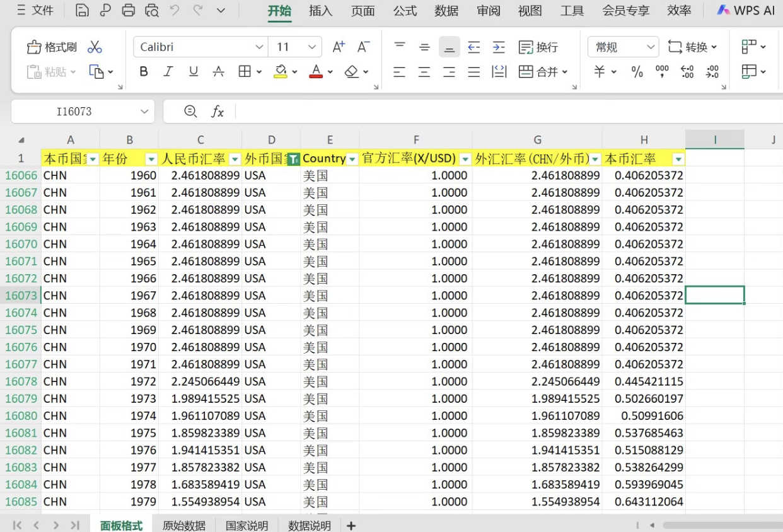Click the font color icon
The width and height of the screenshot is (783, 532).
click(315, 71)
